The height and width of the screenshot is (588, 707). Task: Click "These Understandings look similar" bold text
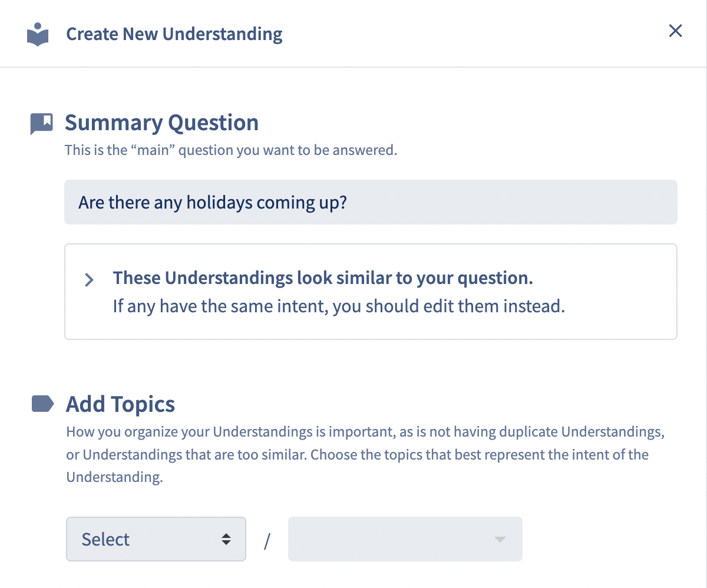323,278
